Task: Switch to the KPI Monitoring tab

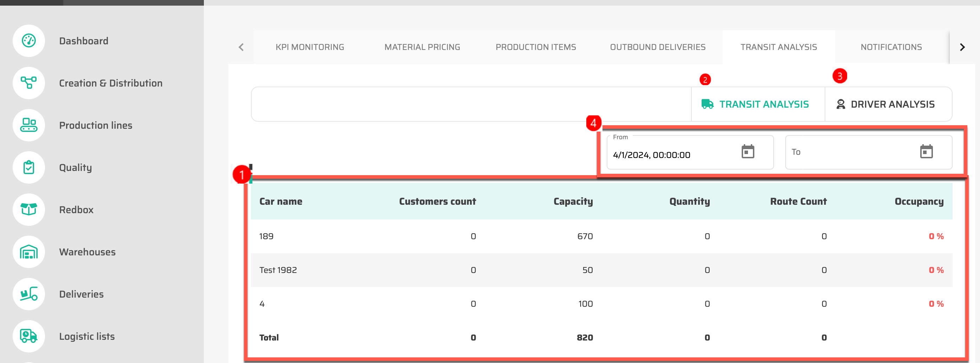Action: point(310,47)
